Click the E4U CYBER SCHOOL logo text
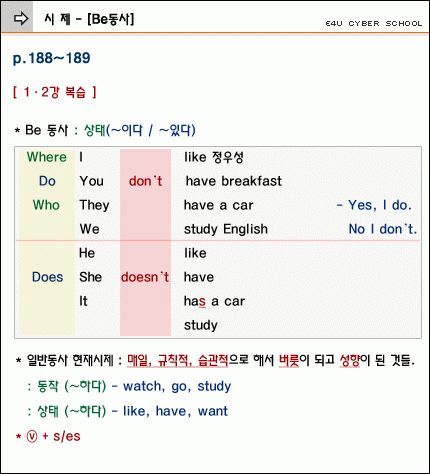Viewport: 430px width, 474px height. pyautogui.click(x=374, y=24)
